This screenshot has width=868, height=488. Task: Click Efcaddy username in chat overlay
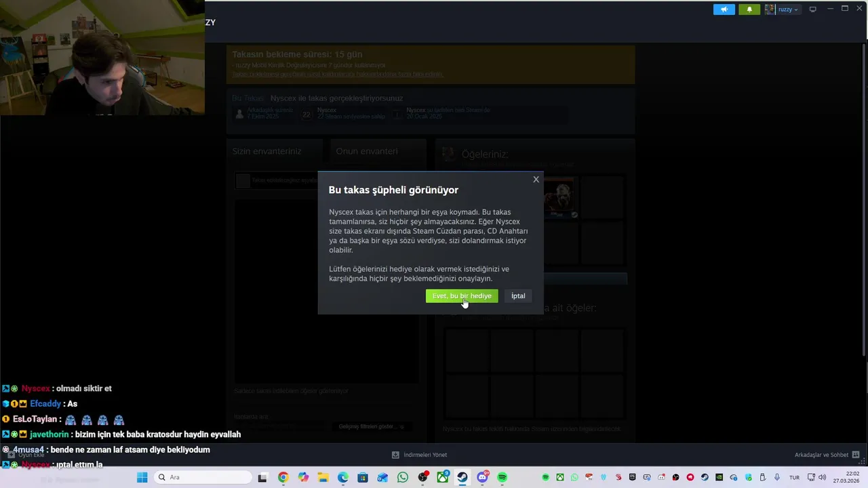coord(45,404)
